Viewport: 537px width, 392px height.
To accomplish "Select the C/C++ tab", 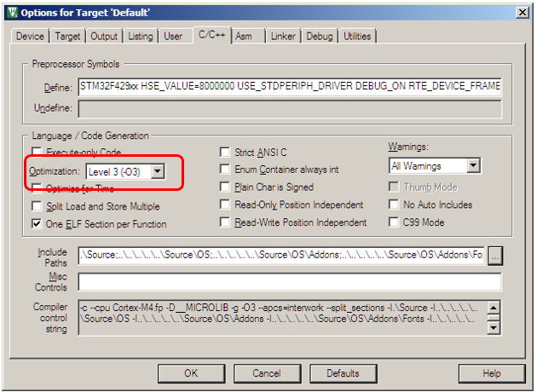I will pyautogui.click(x=212, y=35).
